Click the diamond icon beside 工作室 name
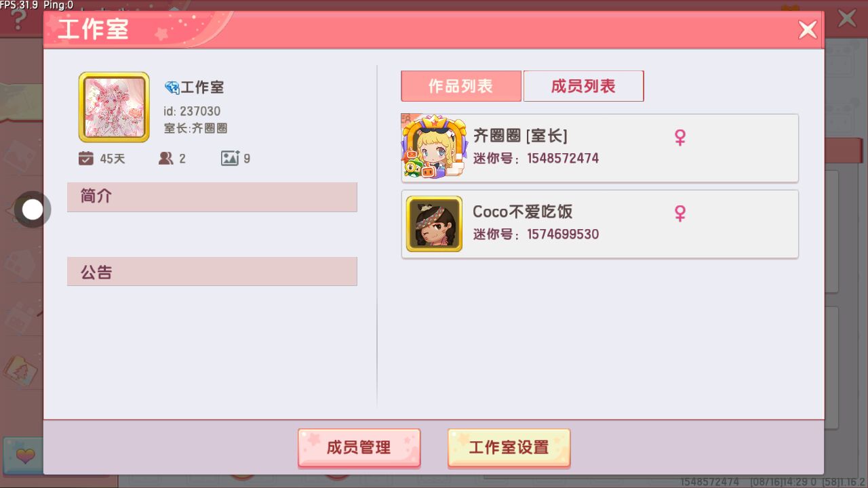The width and height of the screenshot is (868, 488). click(x=172, y=87)
